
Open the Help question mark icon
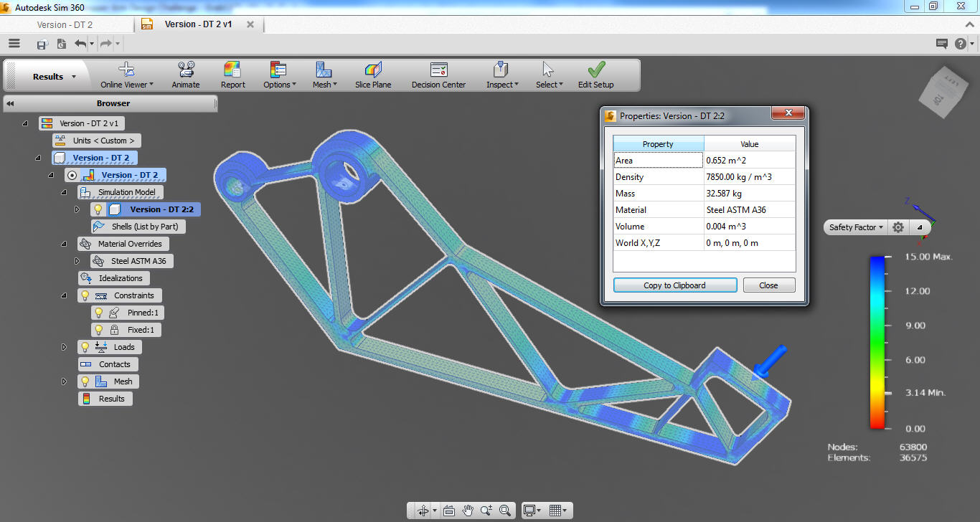(961, 44)
